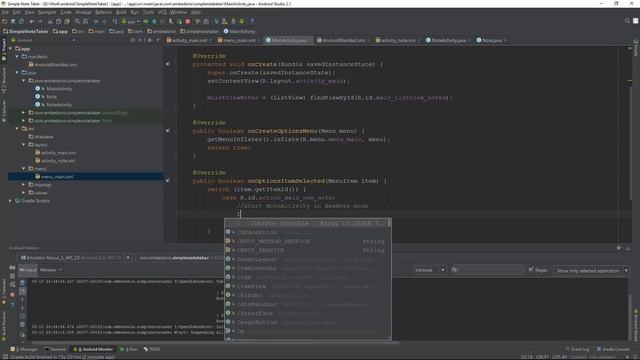Choose IOException from autocomplete popup
This screenshot has width=640, height=360.
pyautogui.click(x=308, y=232)
